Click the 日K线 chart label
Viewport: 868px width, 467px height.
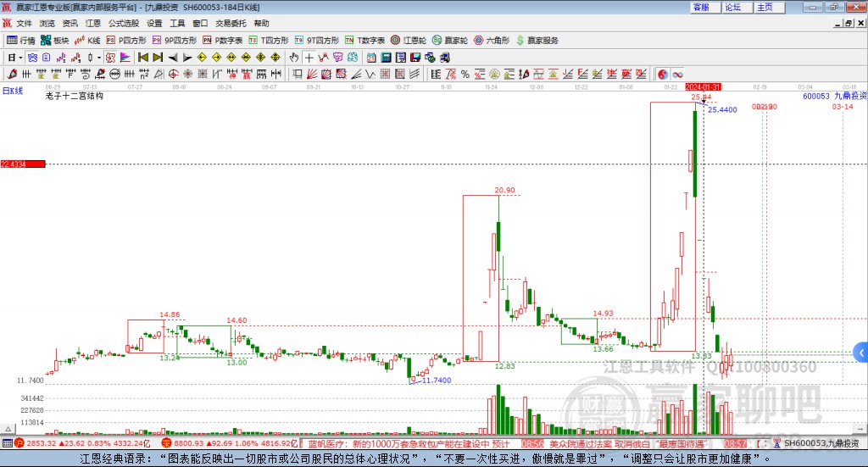point(13,91)
